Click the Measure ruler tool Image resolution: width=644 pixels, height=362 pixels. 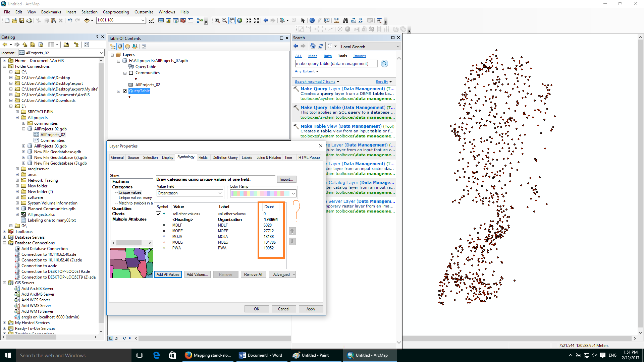(336, 20)
